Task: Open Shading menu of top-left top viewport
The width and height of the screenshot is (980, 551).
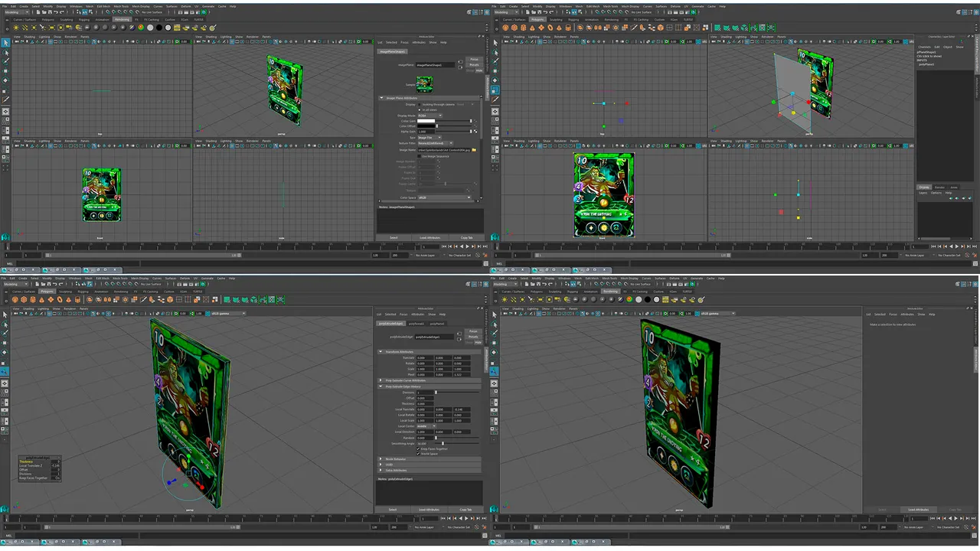Action: (x=29, y=37)
